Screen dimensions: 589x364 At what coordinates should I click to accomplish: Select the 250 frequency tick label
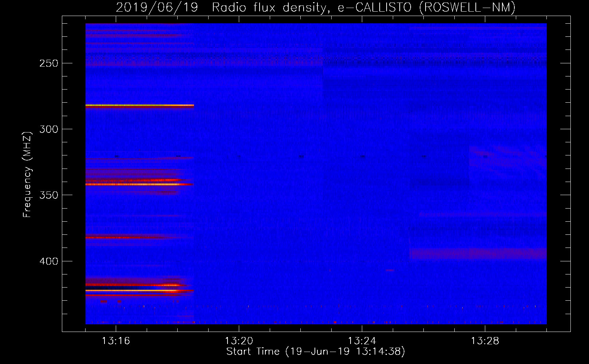tap(49, 63)
